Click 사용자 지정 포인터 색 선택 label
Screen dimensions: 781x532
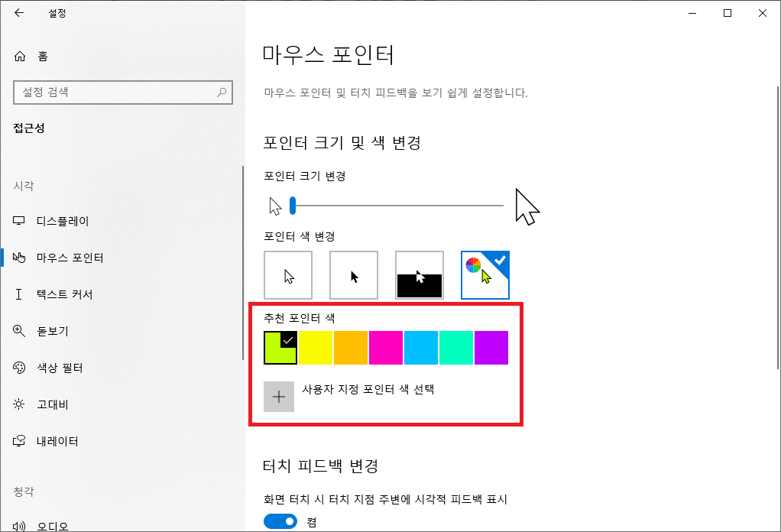368,389
